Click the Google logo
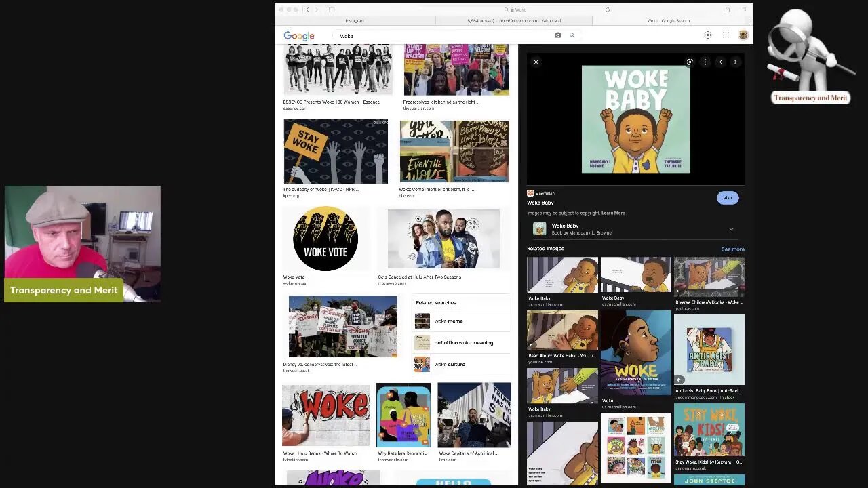 pos(298,36)
